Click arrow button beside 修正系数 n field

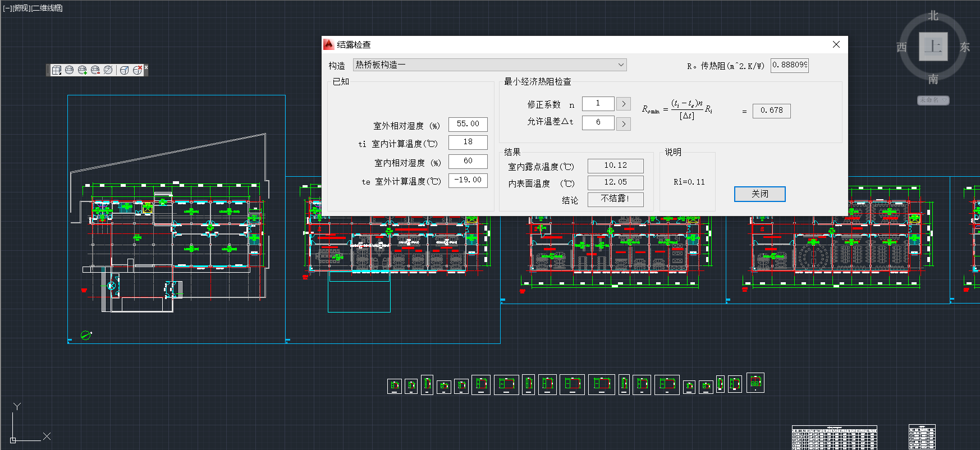(623, 104)
